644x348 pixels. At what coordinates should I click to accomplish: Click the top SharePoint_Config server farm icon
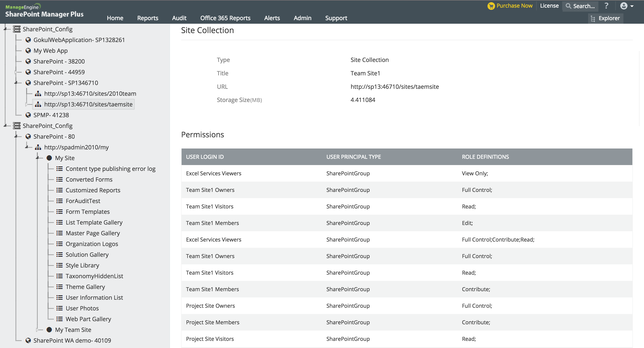click(x=17, y=29)
